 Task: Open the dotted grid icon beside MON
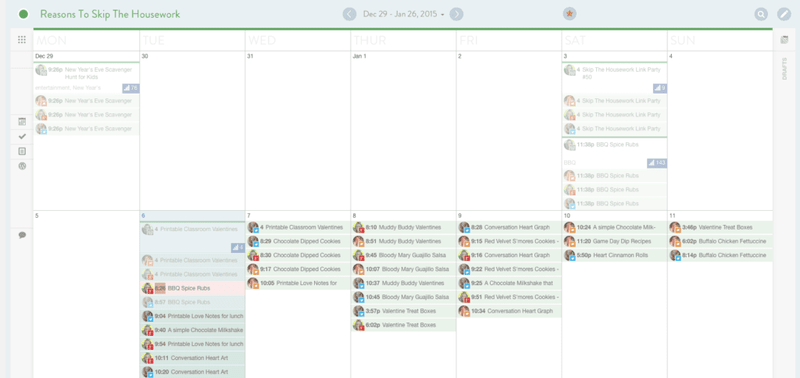coord(22,40)
